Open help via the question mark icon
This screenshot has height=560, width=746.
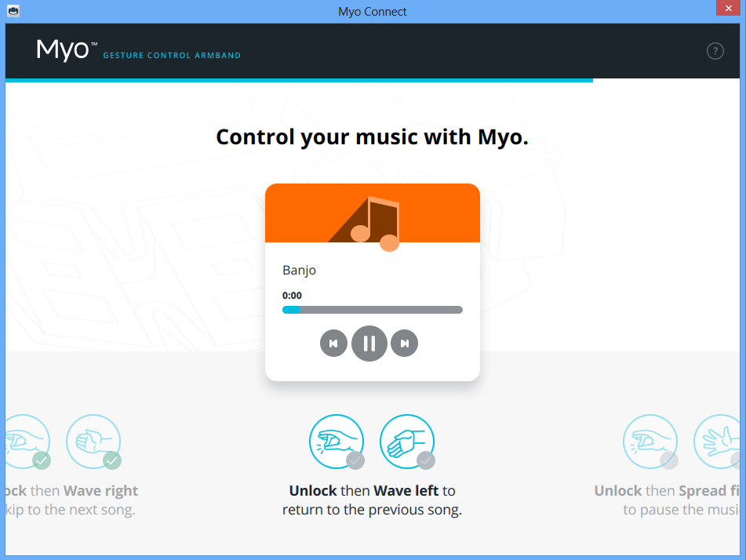pos(715,51)
